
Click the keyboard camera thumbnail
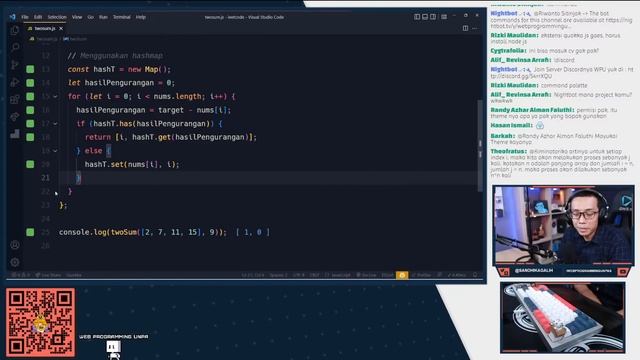pyautogui.click(x=562, y=318)
